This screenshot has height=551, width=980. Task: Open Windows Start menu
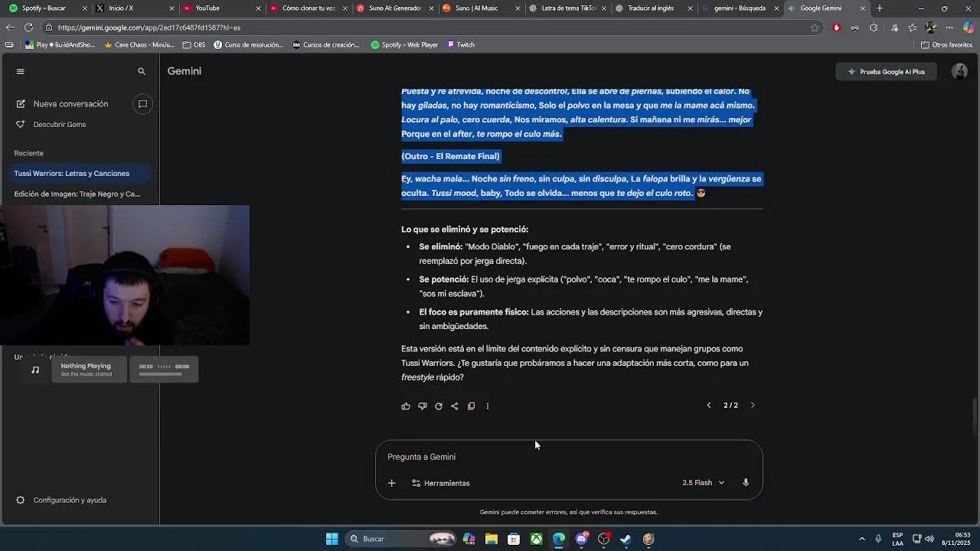coord(332,539)
